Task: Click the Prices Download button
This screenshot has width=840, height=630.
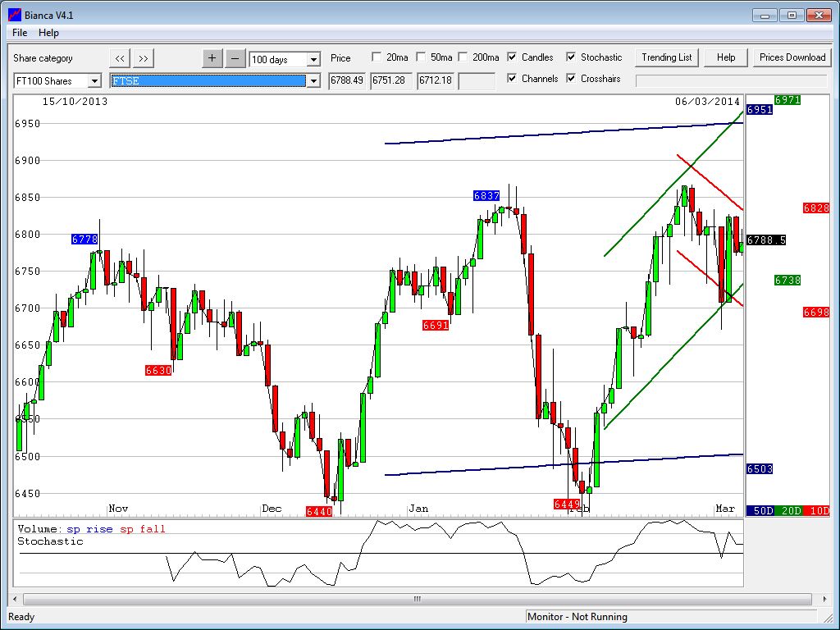Action: pos(792,57)
